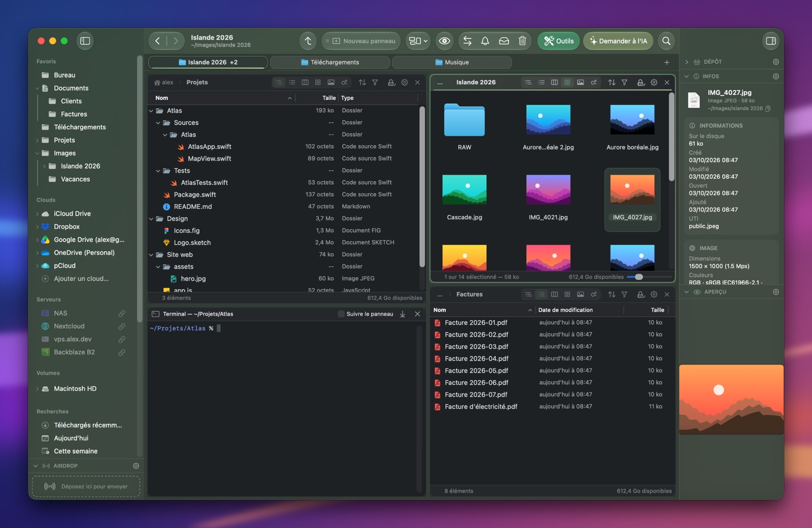Viewport: 812px width, 528px height.
Task: Select Facture 2026-03.pdf row
Action: [552, 347]
